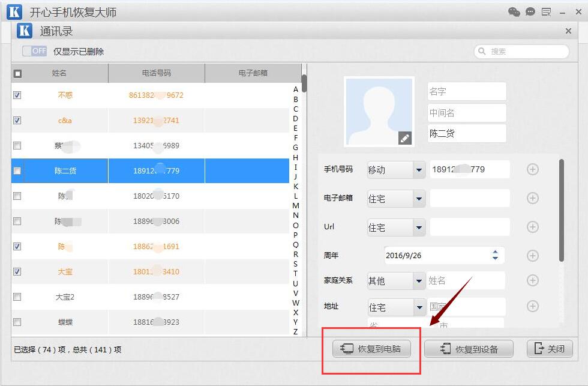Click the 中间名 field
The image size is (588, 386).
tap(467, 113)
